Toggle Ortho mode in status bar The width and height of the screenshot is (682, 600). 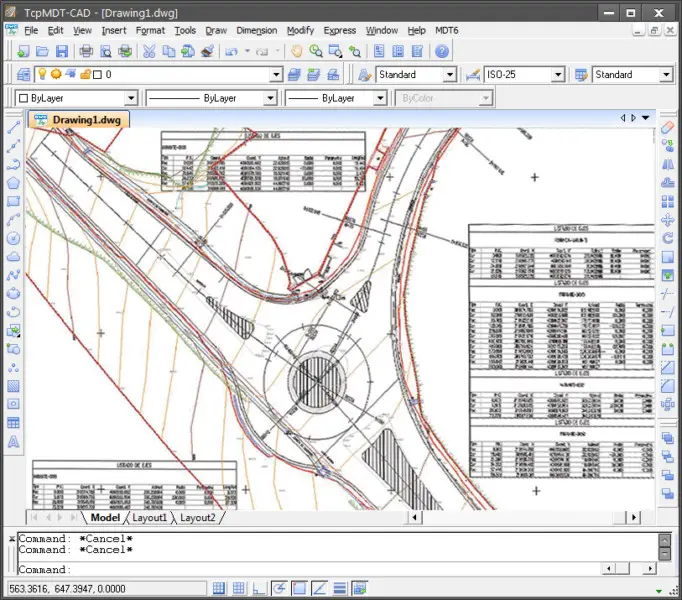click(x=260, y=588)
